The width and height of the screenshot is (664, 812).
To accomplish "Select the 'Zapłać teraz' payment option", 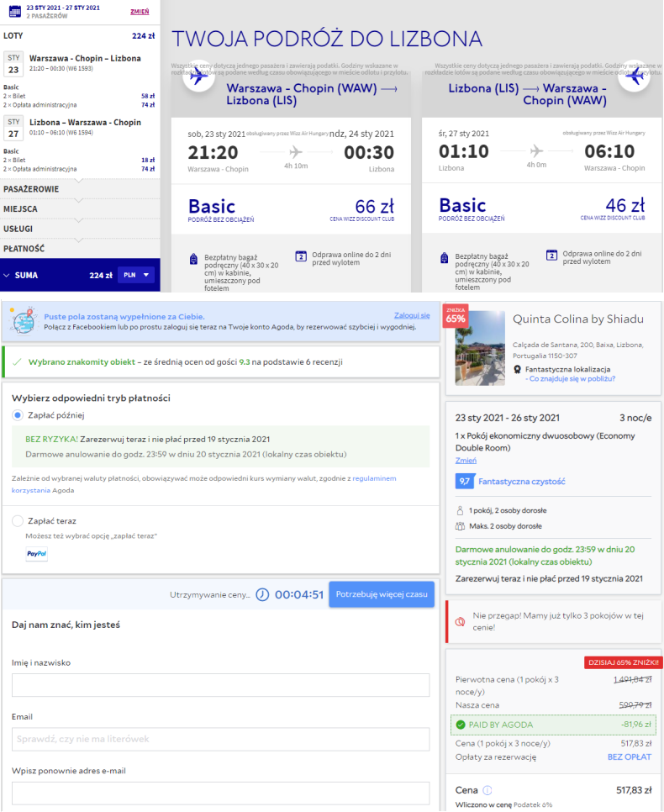I will (18, 521).
